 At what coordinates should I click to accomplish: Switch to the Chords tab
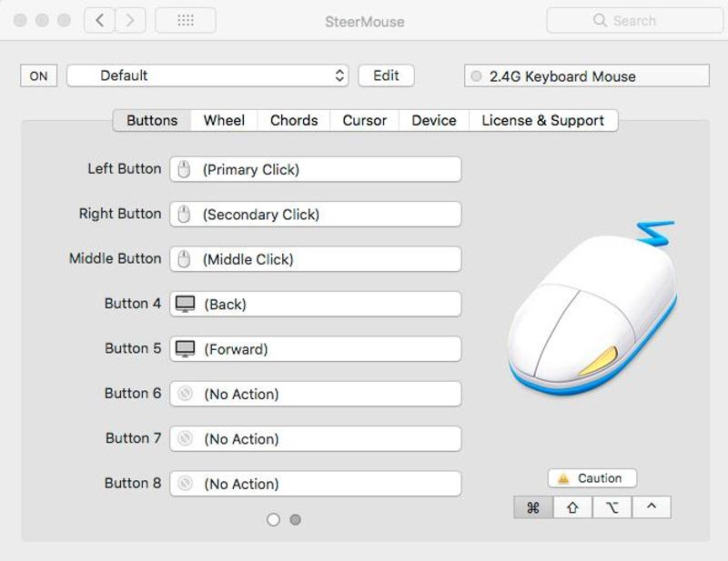pos(294,120)
